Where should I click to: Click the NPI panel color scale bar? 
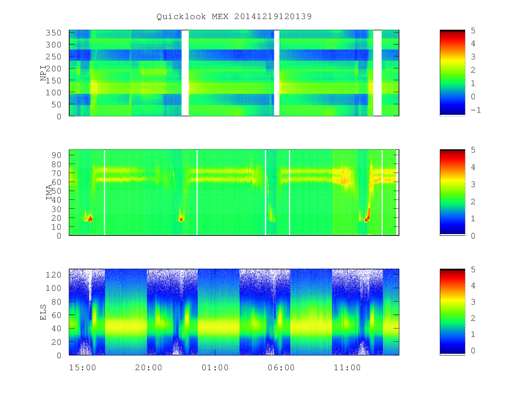[x=452, y=73]
